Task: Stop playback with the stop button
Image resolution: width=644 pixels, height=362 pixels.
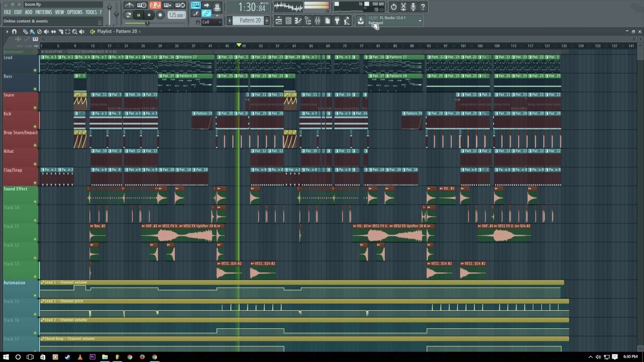Action: point(149,15)
